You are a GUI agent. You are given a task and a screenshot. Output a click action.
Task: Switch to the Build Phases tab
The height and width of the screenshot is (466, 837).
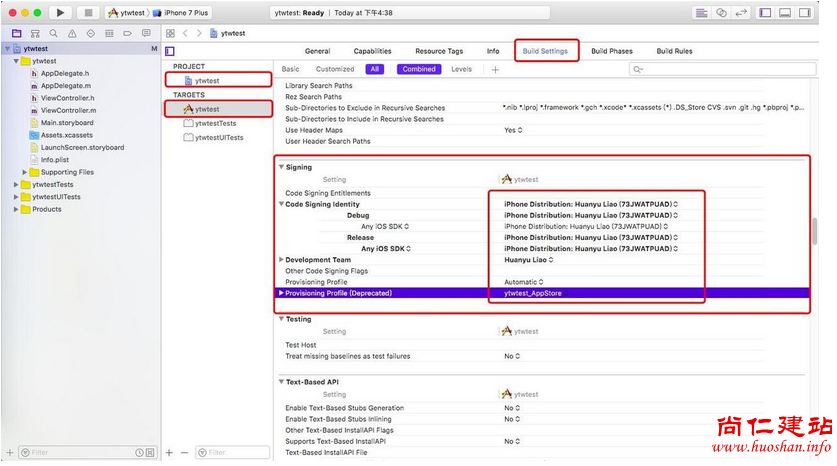pyautogui.click(x=611, y=51)
